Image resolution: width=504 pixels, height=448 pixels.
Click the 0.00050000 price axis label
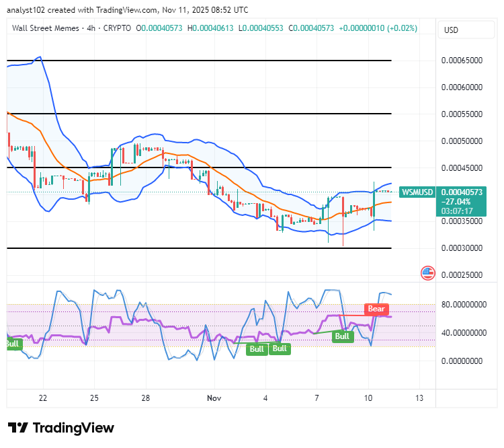[462, 141]
